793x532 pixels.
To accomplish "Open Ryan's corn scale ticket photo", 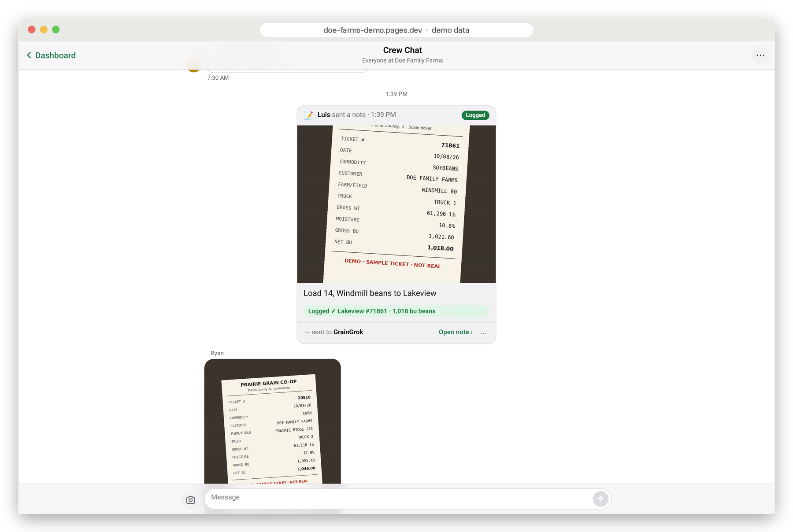I will (x=273, y=421).
